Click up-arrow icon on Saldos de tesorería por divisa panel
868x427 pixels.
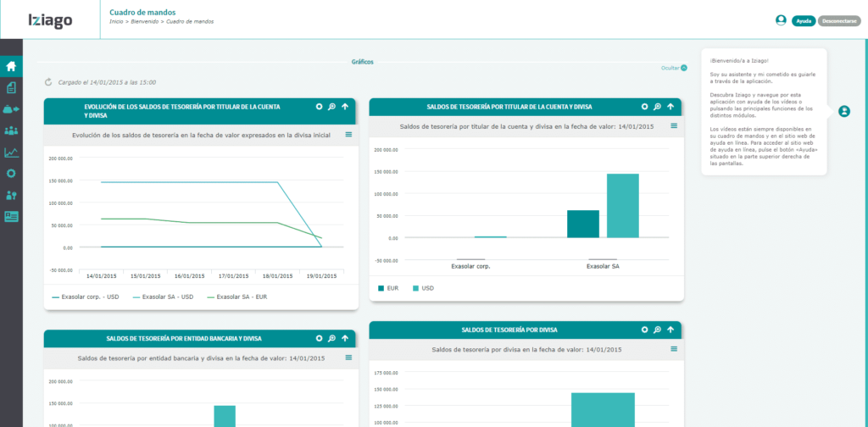[x=670, y=330]
